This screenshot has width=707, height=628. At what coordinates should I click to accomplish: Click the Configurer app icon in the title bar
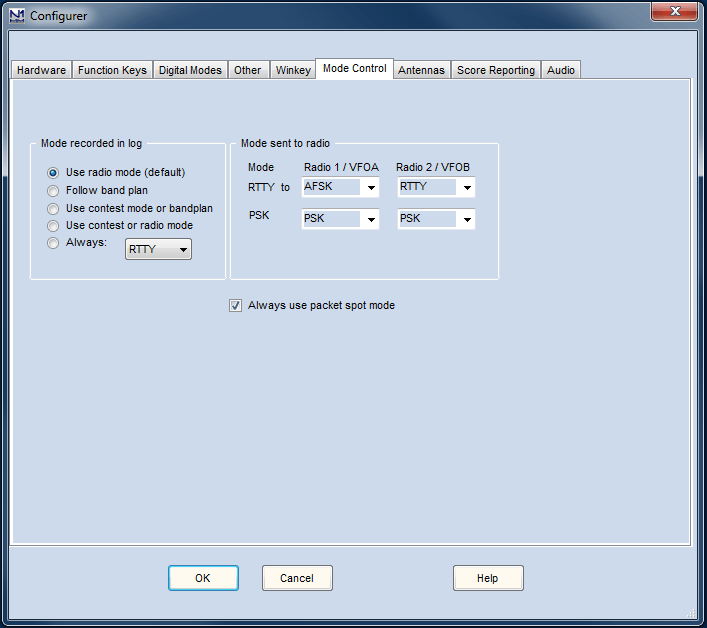click(17, 15)
